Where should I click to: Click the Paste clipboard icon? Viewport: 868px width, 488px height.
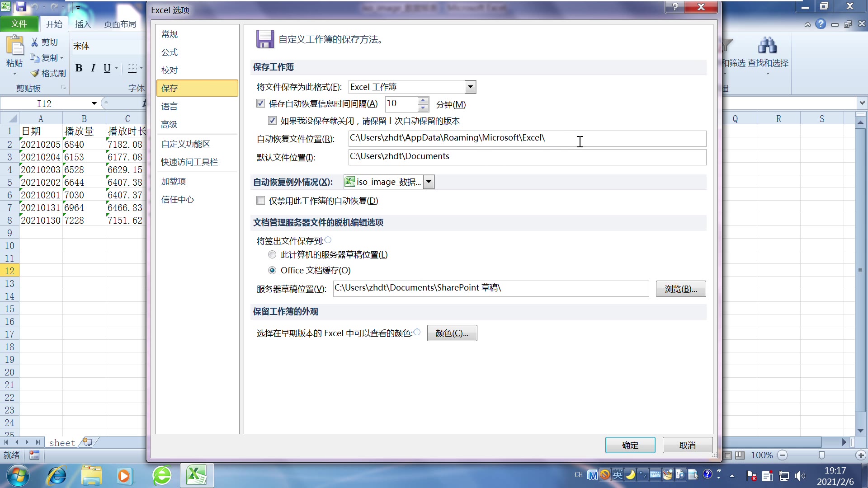tap(14, 46)
